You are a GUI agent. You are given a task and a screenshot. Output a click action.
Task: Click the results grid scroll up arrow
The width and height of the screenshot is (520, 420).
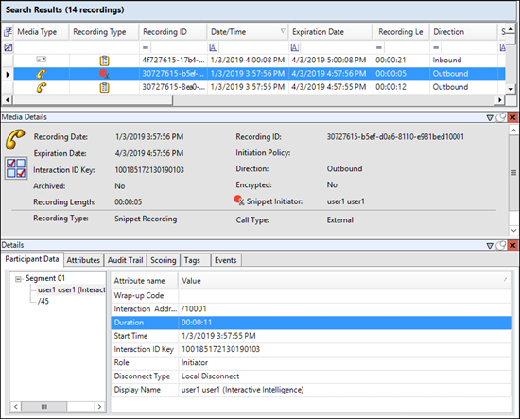(511, 29)
